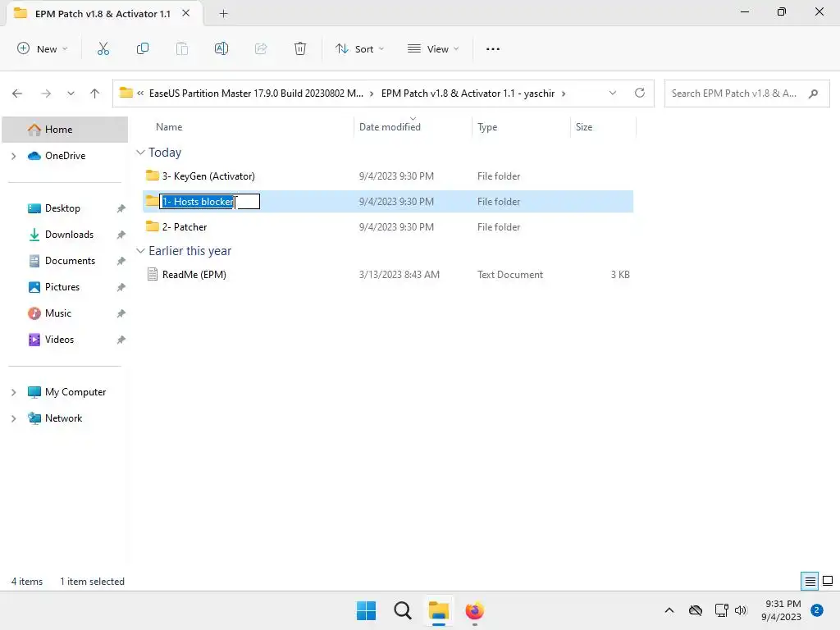Click EPM Patch v1.8 & Activator breadcrumb
Image resolution: width=840 pixels, height=630 pixels.
[468, 94]
